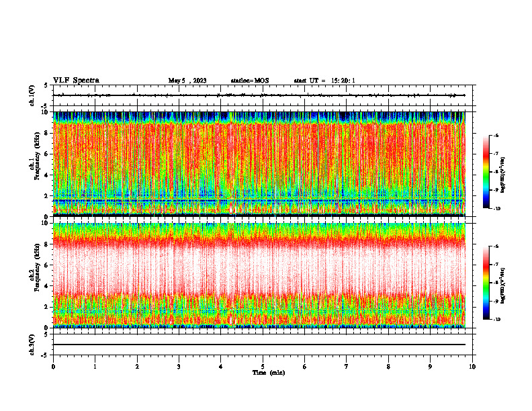This screenshot has width=532, height=411.
Task: Click time axis tick label "8"
Action: (388, 367)
